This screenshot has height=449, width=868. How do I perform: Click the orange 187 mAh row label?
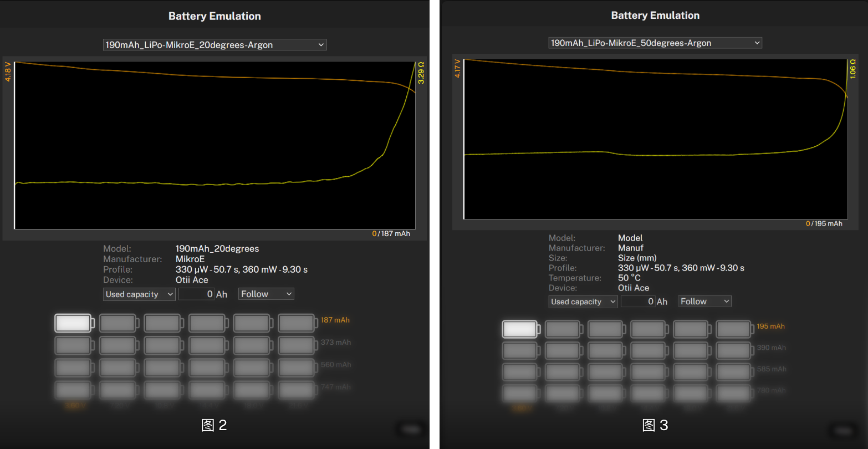[x=335, y=320]
